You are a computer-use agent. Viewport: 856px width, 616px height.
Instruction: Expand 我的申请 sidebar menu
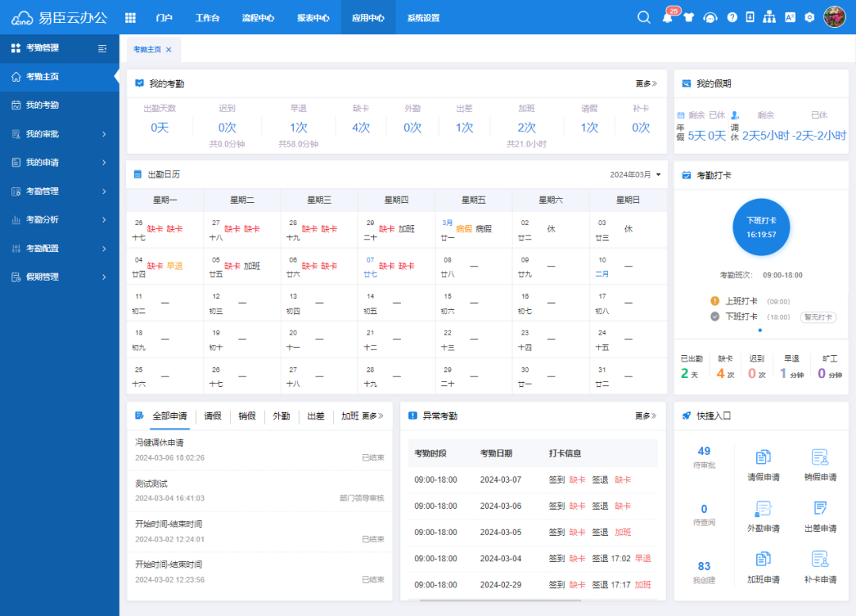[x=59, y=163]
